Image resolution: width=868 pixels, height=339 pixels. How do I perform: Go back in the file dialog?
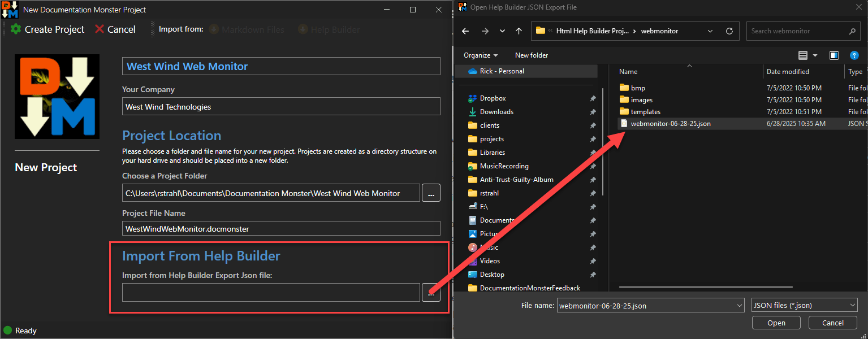466,31
